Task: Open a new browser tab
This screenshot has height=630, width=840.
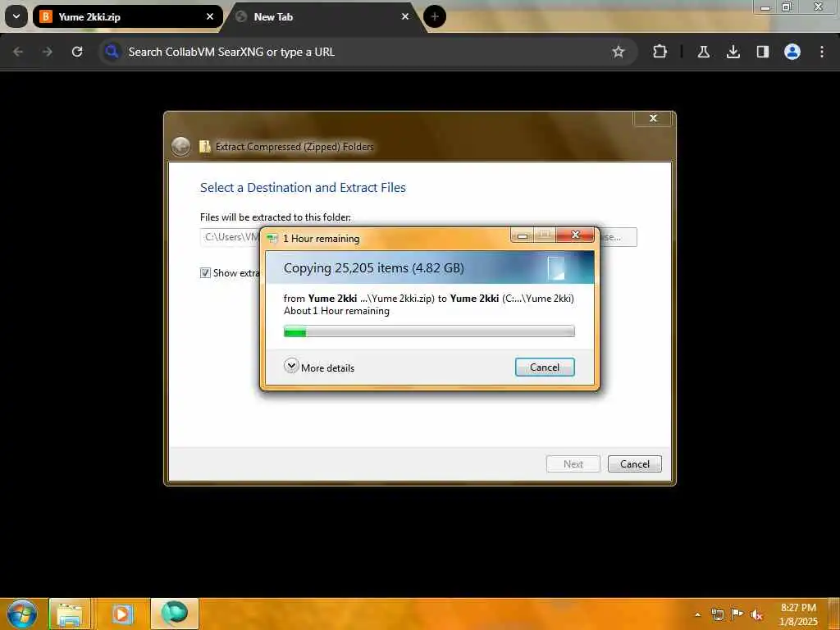Action: [435, 16]
